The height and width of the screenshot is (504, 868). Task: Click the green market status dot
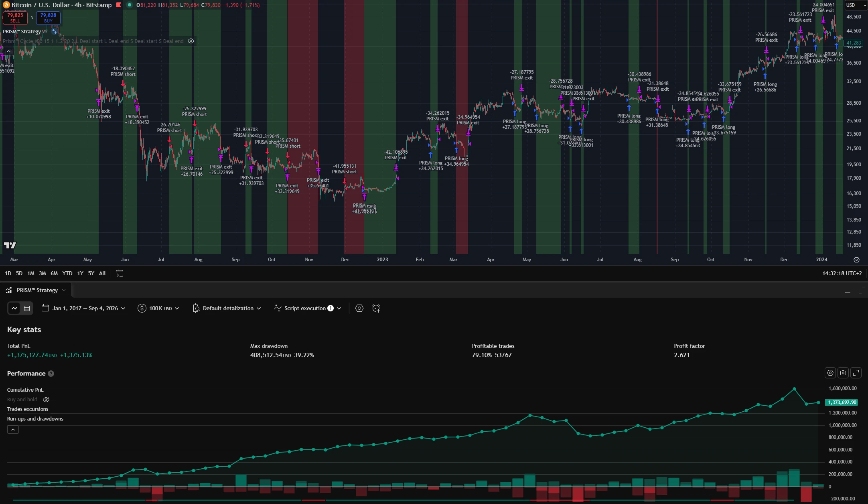pos(130,5)
